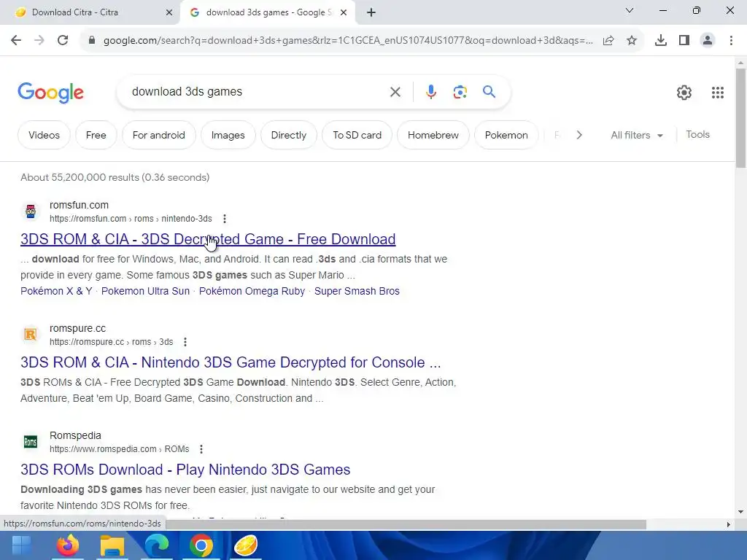Open more options for romsfun.com result

pos(225,219)
